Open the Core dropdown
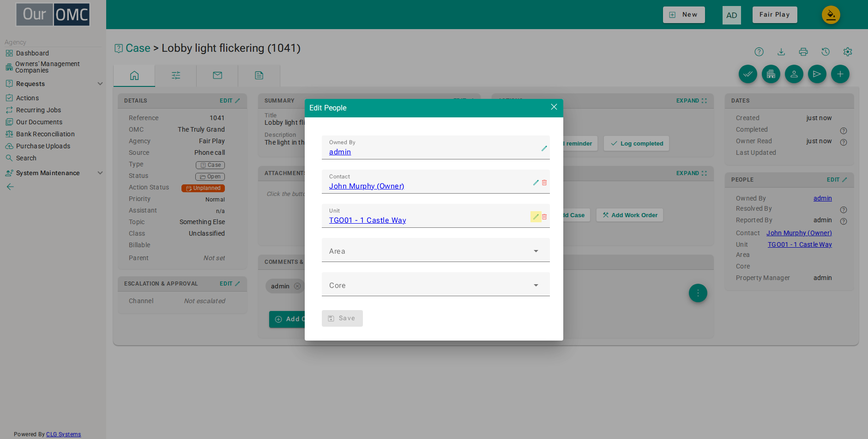Image resolution: width=868 pixels, height=439 pixels. (436, 284)
